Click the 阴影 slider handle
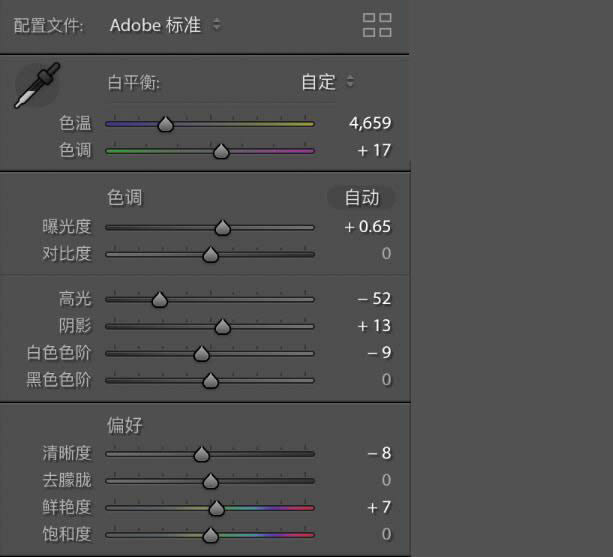Screen dimensions: 613x557 point(222,327)
